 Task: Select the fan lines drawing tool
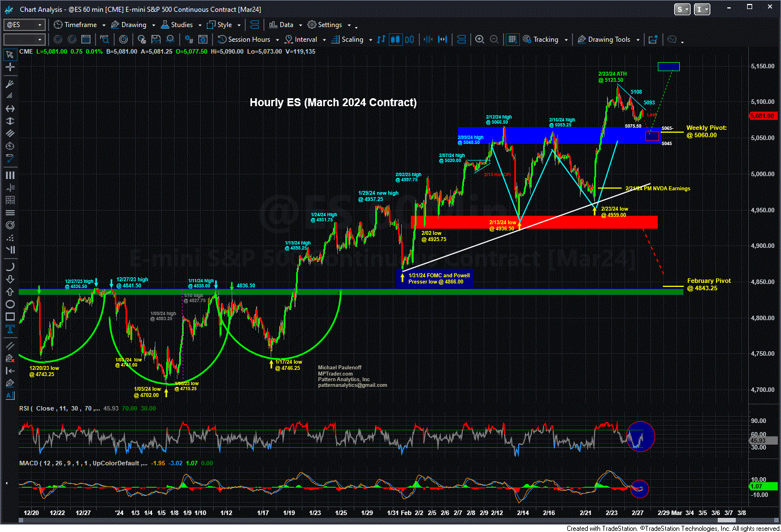coord(10,96)
